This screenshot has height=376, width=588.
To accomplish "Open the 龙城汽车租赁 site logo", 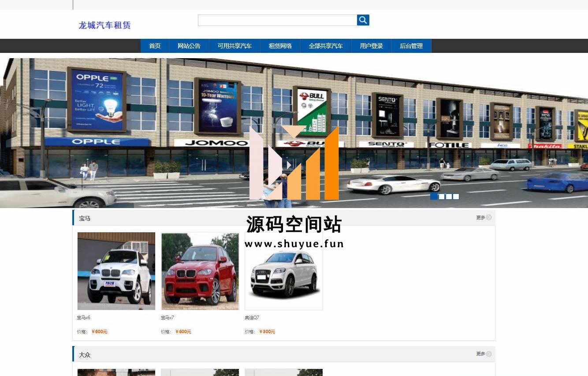I will click(x=104, y=25).
